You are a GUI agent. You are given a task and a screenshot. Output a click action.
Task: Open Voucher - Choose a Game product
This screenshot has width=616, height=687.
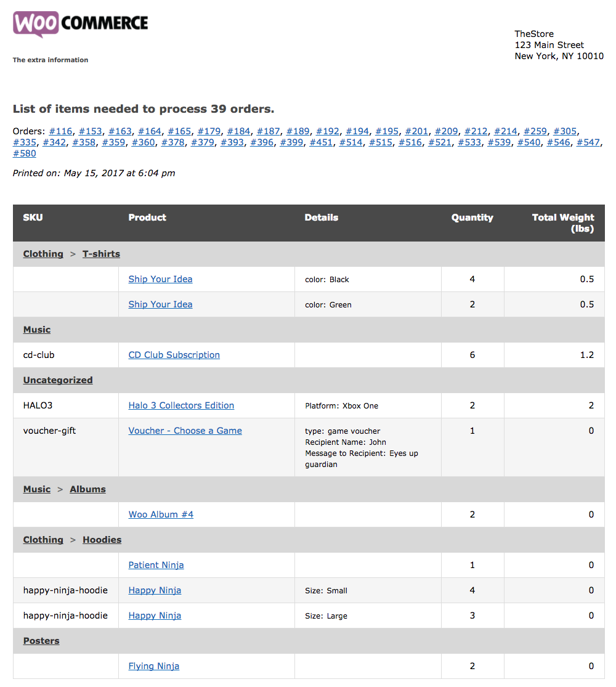tap(185, 431)
